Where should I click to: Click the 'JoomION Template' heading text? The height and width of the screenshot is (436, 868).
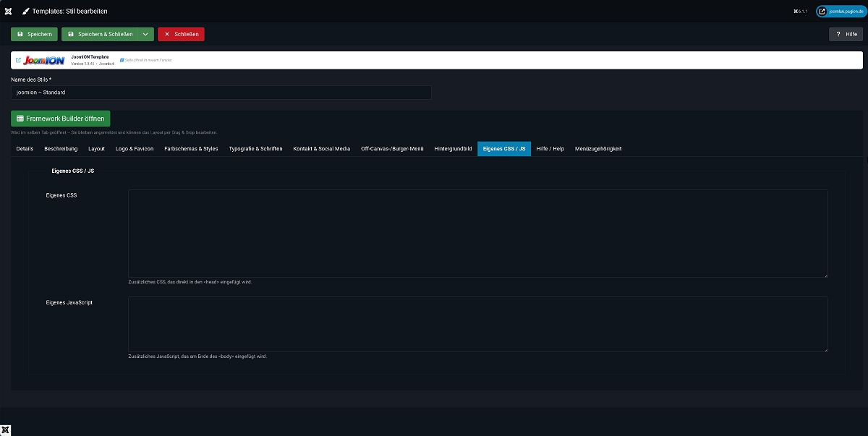[x=90, y=56]
